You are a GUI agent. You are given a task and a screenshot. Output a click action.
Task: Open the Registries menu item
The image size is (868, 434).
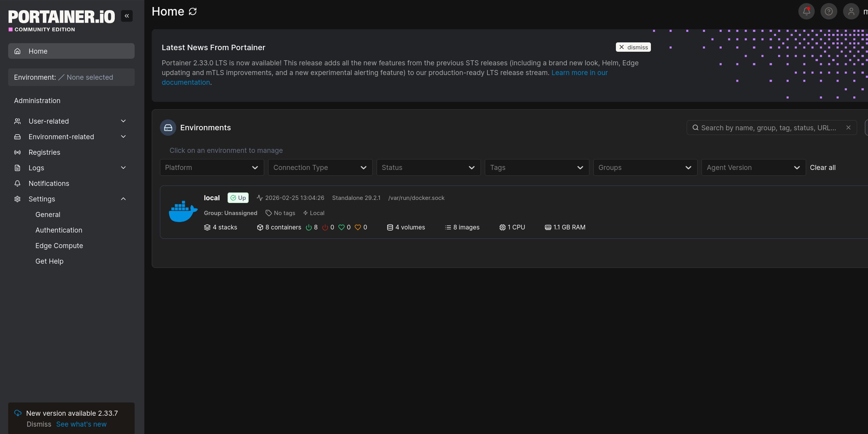44,152
